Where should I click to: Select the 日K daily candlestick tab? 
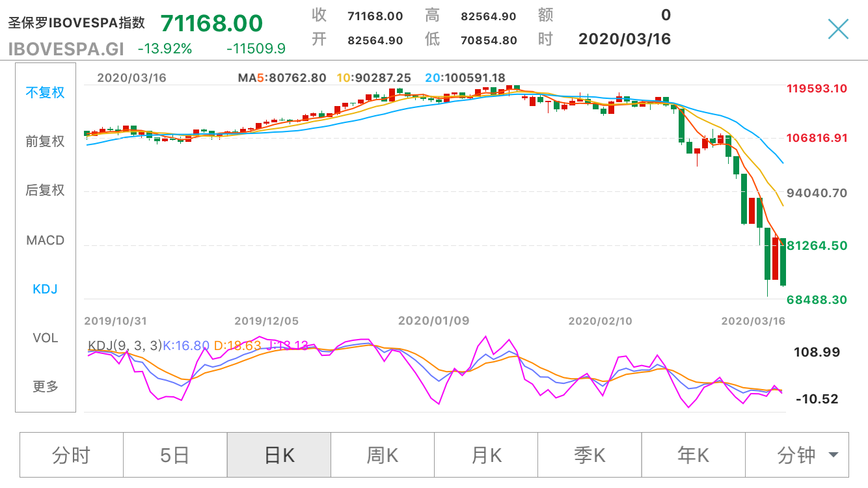(278, 455)
